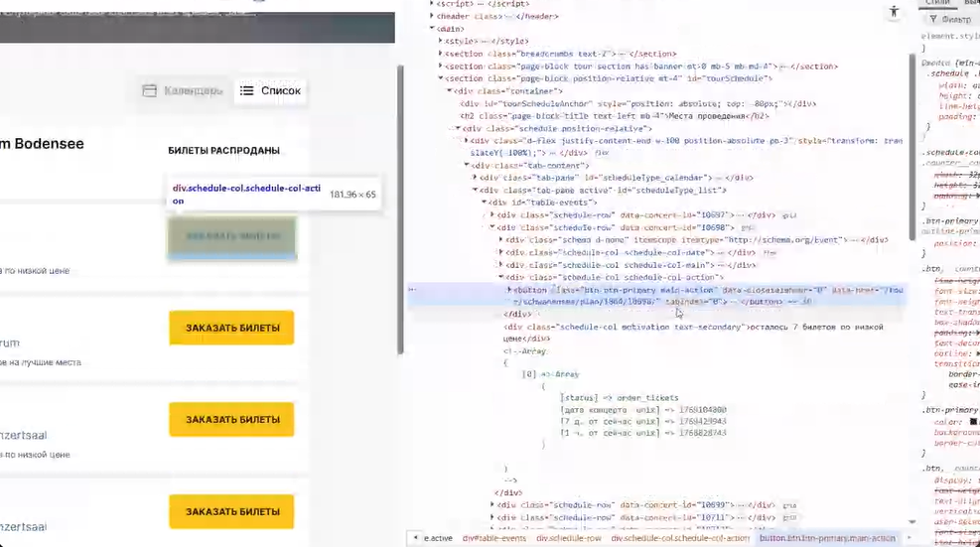Image resolution: width=980 pixels, height=547 pixels.
Task: Expand schedule-row with concert id 10711
Action: coord(492,517)
